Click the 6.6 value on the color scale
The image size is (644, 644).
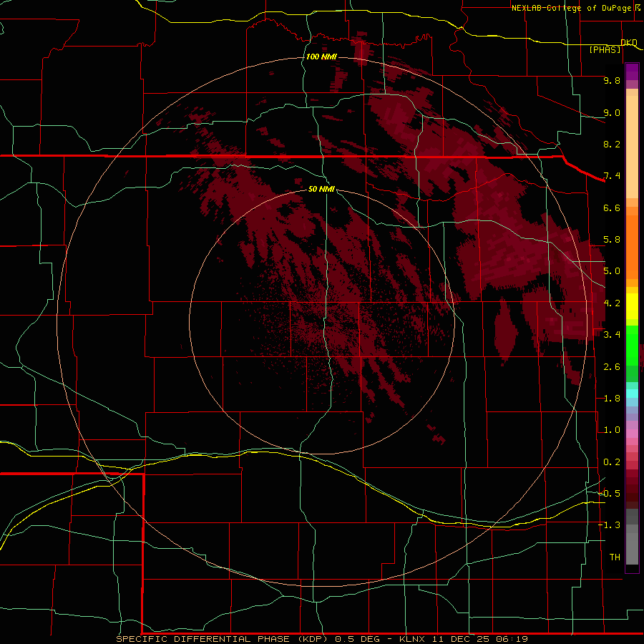612,208
